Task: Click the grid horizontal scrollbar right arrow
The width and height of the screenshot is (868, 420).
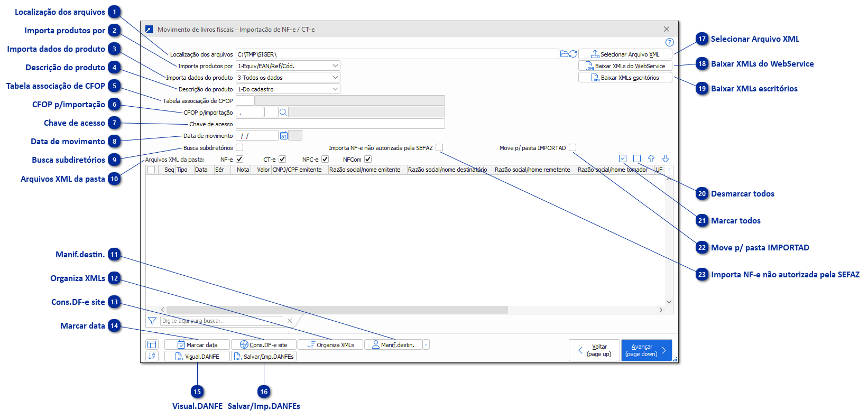Action: pos(661,310)
